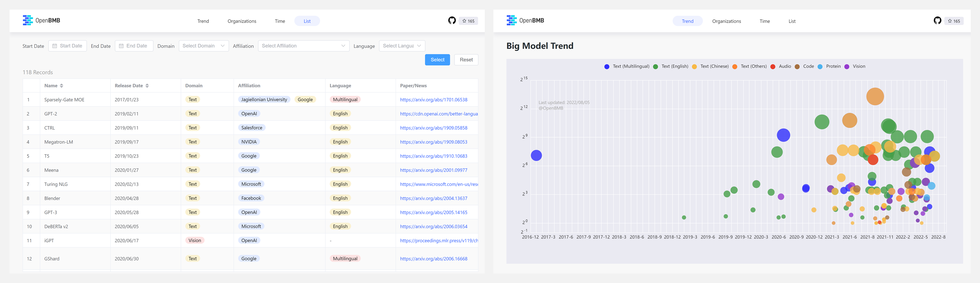The height and width of the screenshot is (283, 980).
Task: Sort table by Release Date arrows
Action: point(147,86)
